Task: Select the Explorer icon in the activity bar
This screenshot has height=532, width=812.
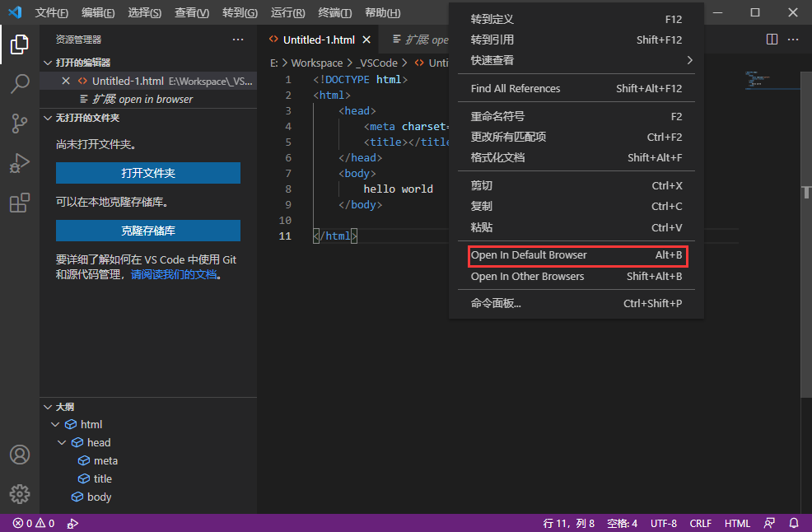Action: (20, 45)
